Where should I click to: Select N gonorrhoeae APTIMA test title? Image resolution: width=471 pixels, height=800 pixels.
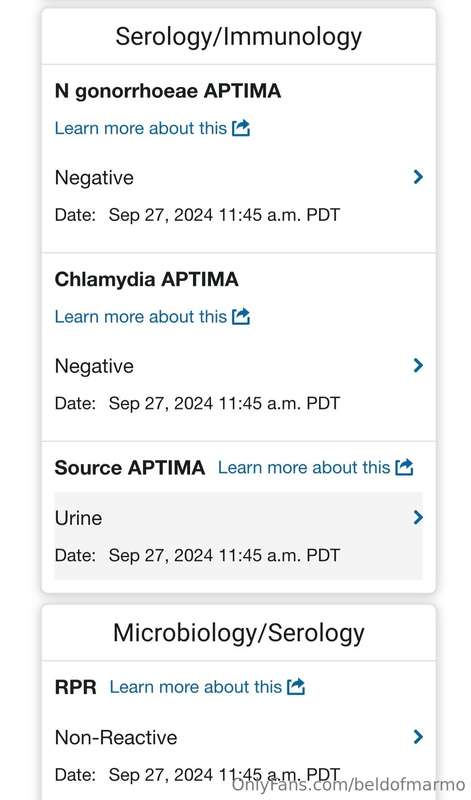coord(168,91)
